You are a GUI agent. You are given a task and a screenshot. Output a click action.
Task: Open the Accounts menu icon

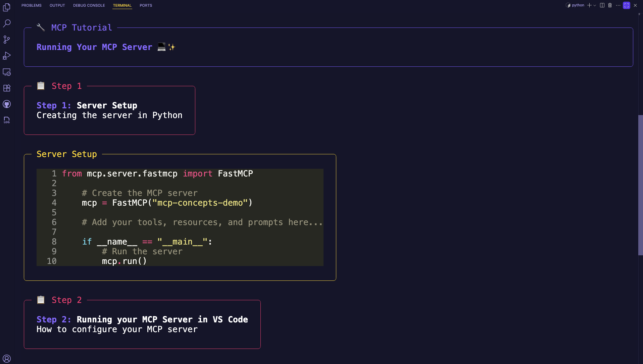click(x=7, y=359)
